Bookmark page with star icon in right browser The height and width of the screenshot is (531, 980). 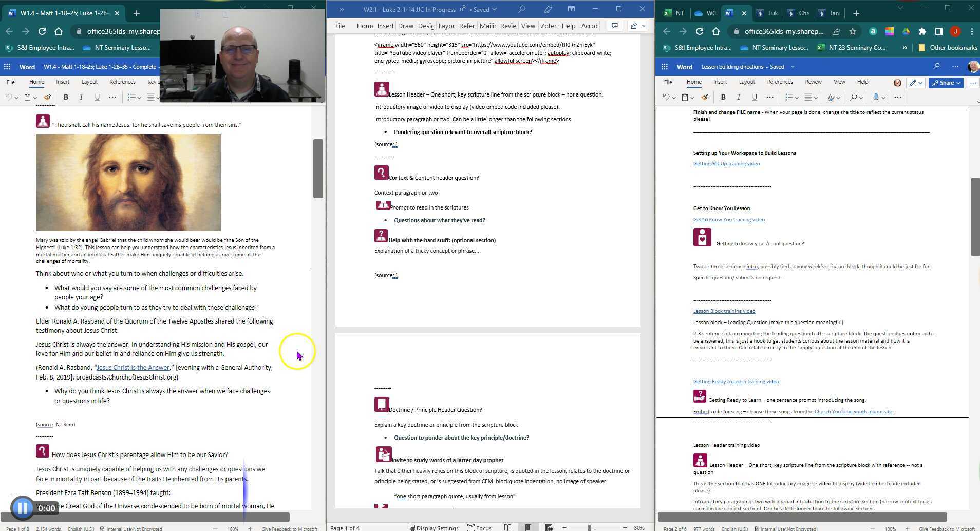tap(853, 31)
